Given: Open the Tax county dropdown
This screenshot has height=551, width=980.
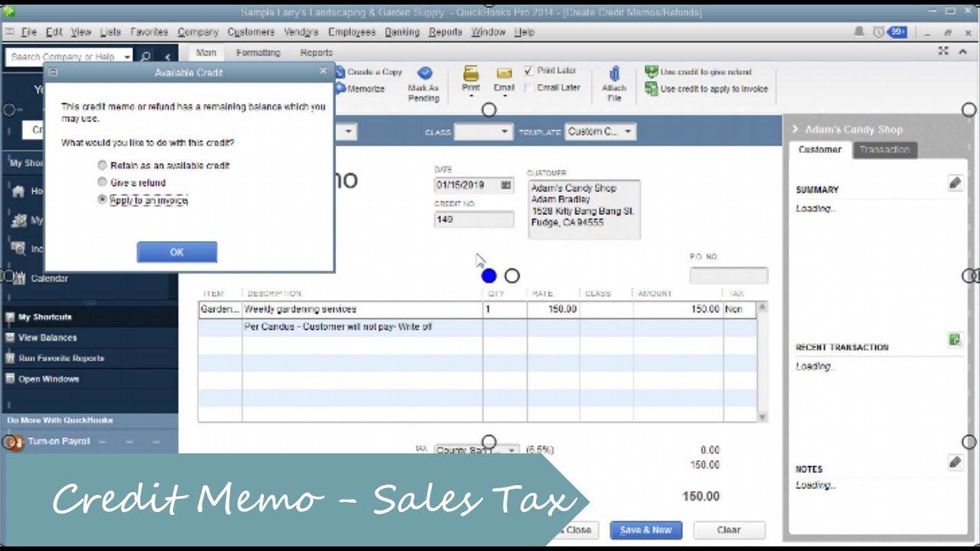Looking at the screenshot, I should pyautogui.click(x=476, y=450).
